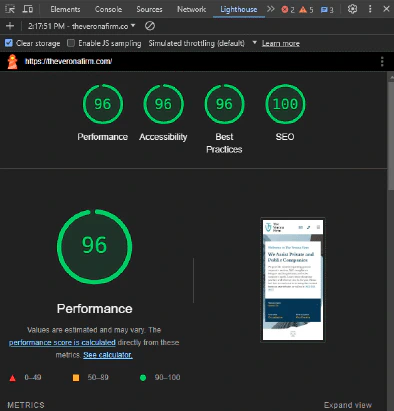394x411 pixels.
Task: Open the report tools three-dot menu
Action: (x=382, y=61)
